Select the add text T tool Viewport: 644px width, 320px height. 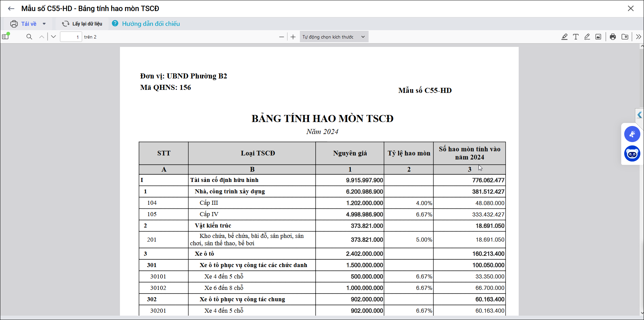pyautogui.click(x=576, y=37)
